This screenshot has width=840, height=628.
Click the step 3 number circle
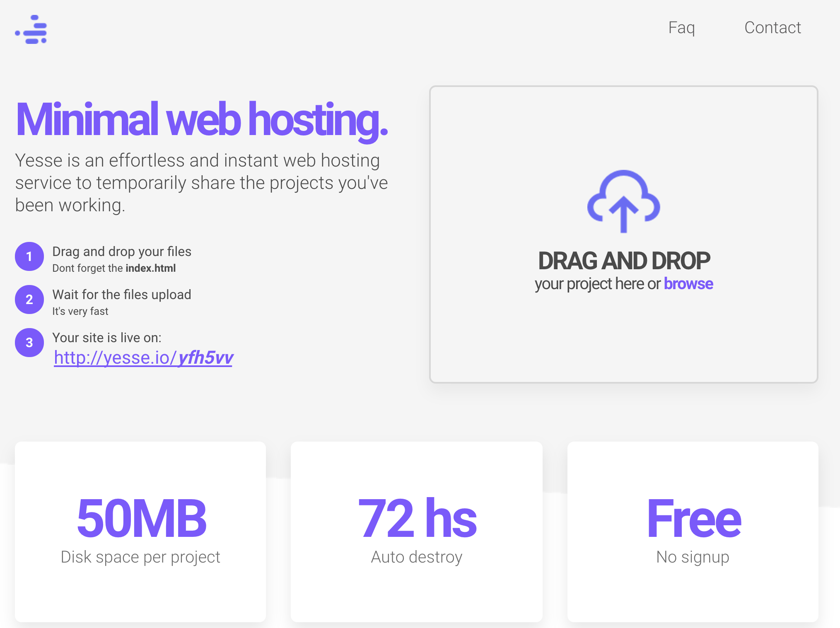pos(29,343)
